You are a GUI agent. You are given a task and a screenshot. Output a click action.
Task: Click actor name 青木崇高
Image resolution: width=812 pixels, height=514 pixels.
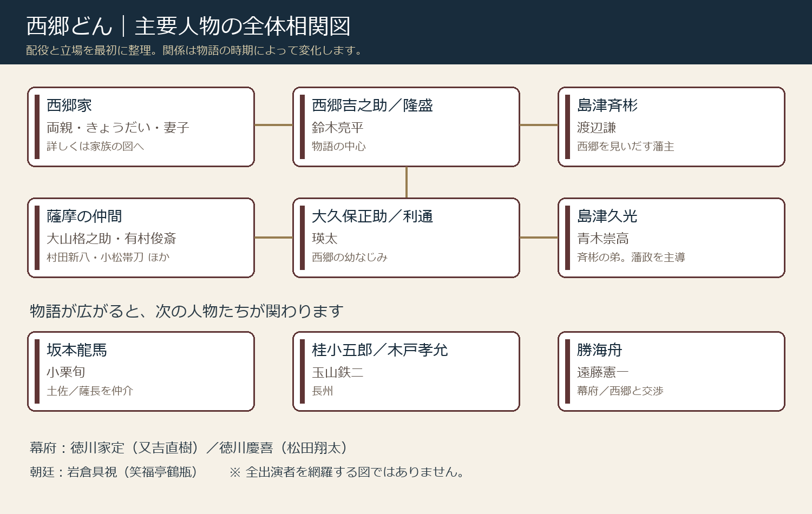603,239
